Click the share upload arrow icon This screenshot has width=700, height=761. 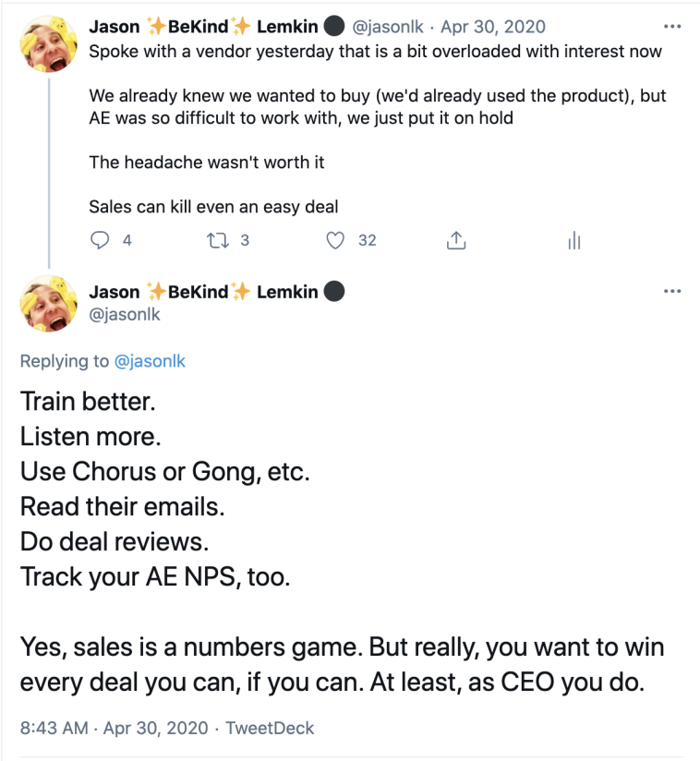click(x=454, y=240)
